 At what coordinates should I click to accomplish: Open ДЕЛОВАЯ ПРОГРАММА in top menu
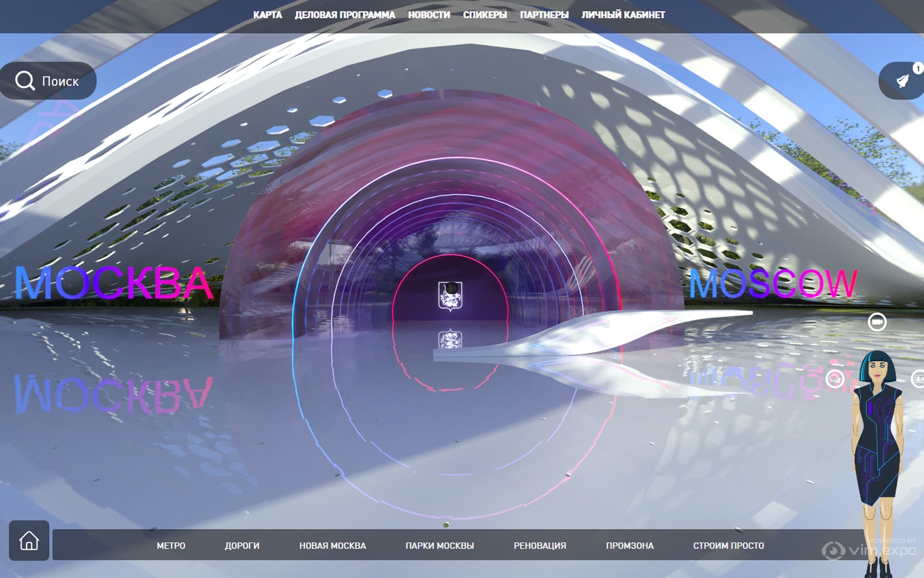coord(345,15)
